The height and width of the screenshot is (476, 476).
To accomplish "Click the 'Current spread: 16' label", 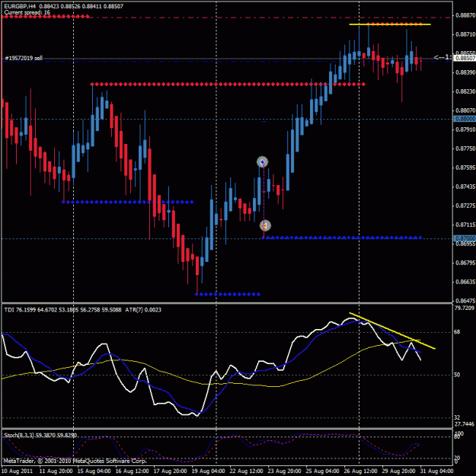I will [x=27, y=12].
